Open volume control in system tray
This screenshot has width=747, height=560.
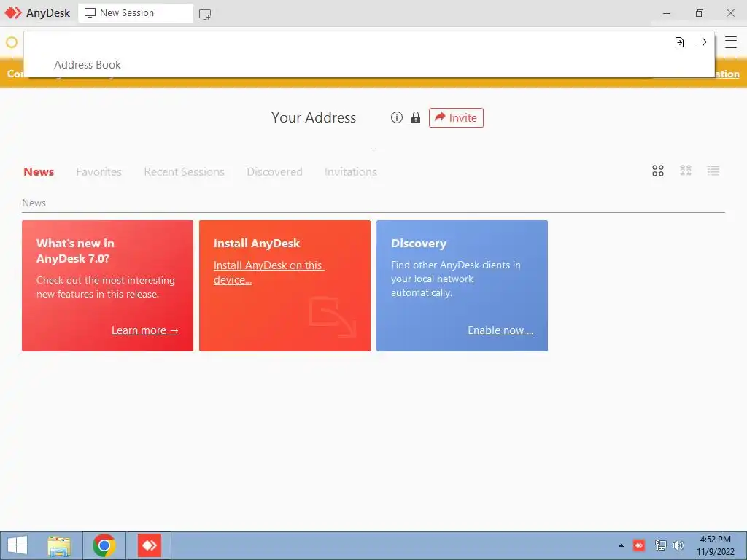[678, 545]
